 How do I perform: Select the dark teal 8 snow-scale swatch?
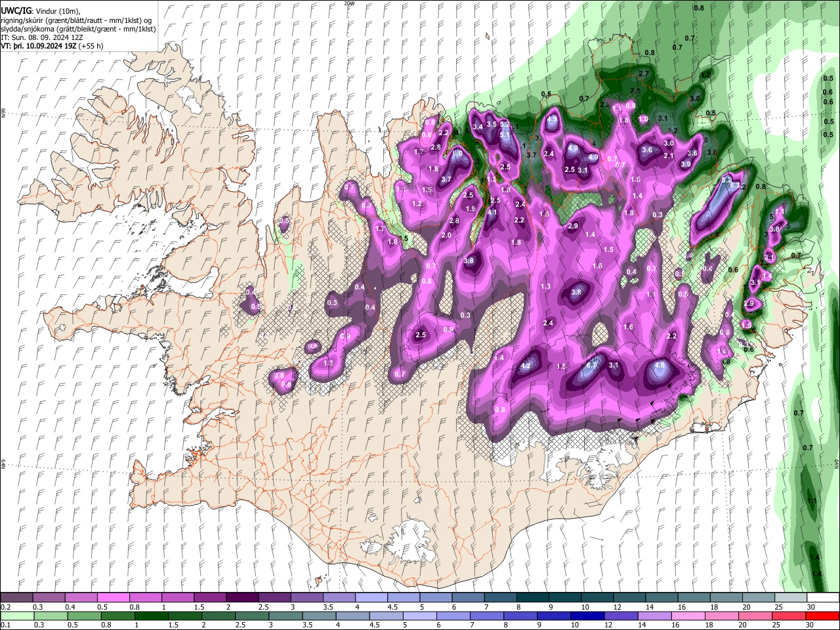pos(532,598)
